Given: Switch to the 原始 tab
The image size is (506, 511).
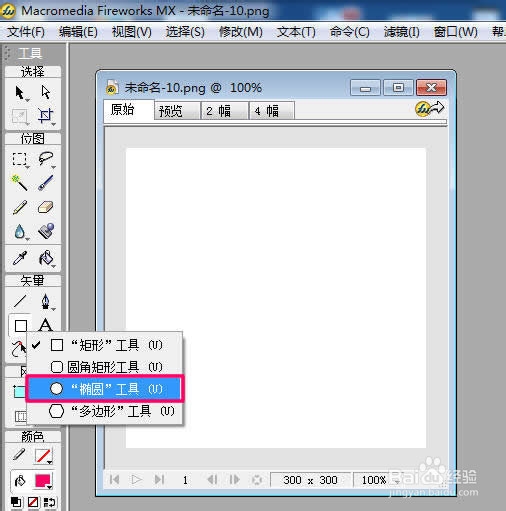Looking at the screenshot, I should pos(129,110).
